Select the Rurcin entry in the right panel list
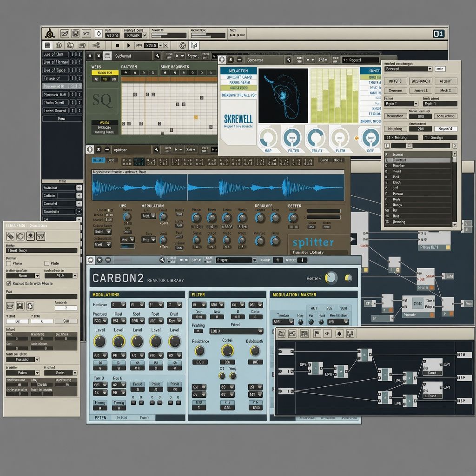 (418, 194)
